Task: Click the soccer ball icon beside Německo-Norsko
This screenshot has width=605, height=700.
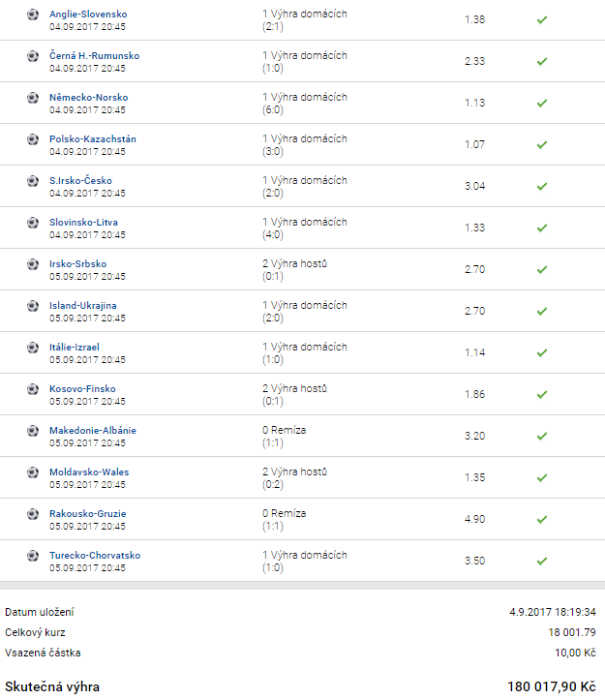Action: point(33,98)
